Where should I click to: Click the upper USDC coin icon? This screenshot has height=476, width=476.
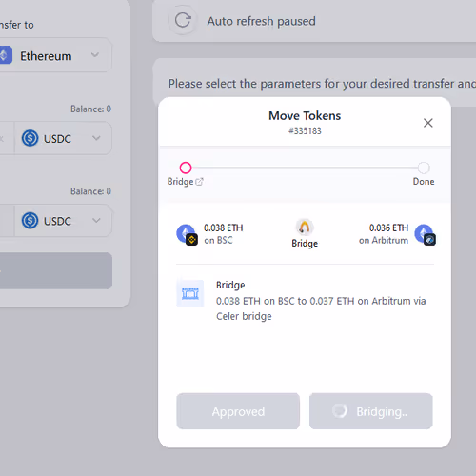click(x=30, y=138)
